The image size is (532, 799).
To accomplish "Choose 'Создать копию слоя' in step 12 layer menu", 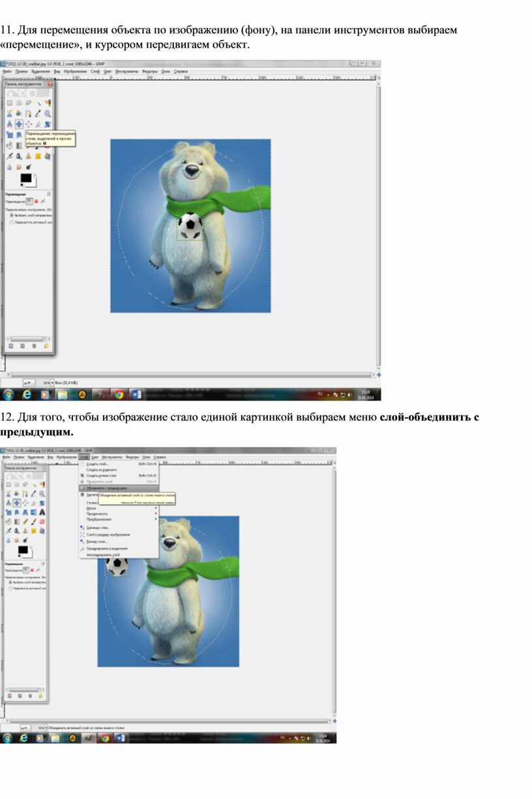I will click(119, 475).
